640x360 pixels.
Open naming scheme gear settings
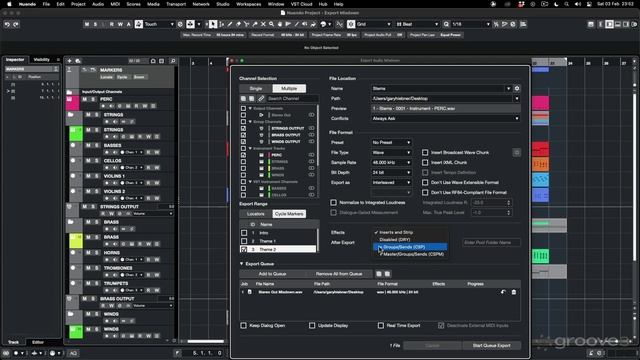tap(517, 89)
